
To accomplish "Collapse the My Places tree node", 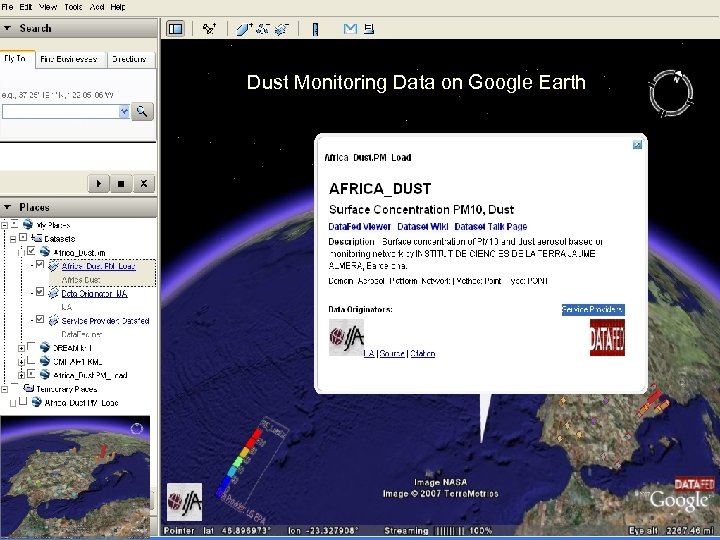I will pyautogui.click(x=5, y=225).
